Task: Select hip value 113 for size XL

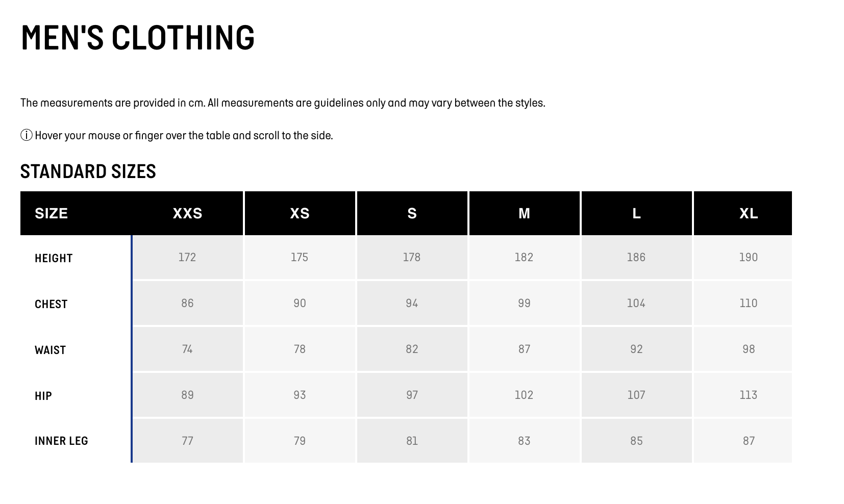Action: (x=748, y=395)
